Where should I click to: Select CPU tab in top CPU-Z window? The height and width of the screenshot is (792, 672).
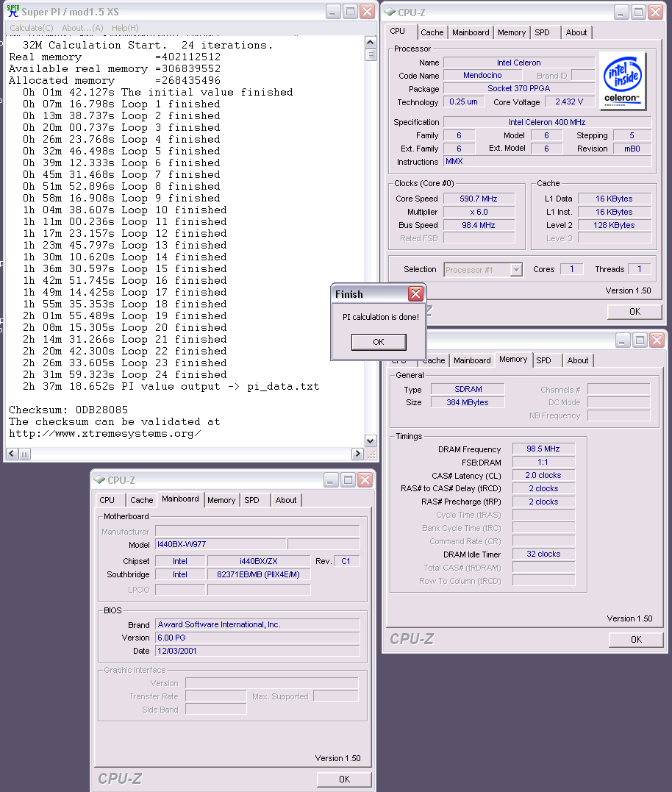[397, 32]
